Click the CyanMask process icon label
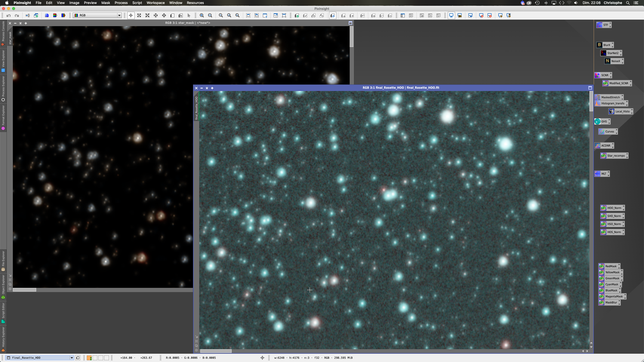 click(x=612, y=284)
